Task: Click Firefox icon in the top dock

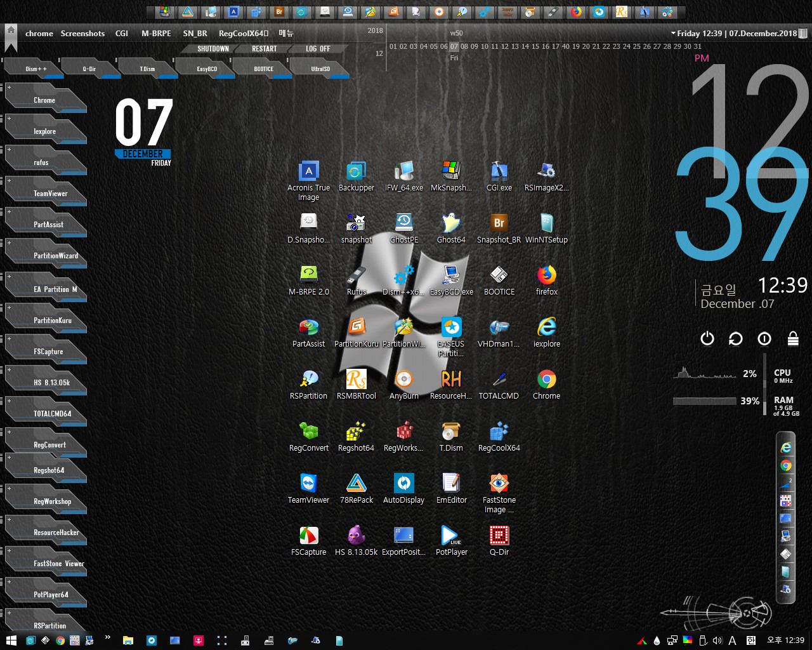Action: [x=576, y=11]
